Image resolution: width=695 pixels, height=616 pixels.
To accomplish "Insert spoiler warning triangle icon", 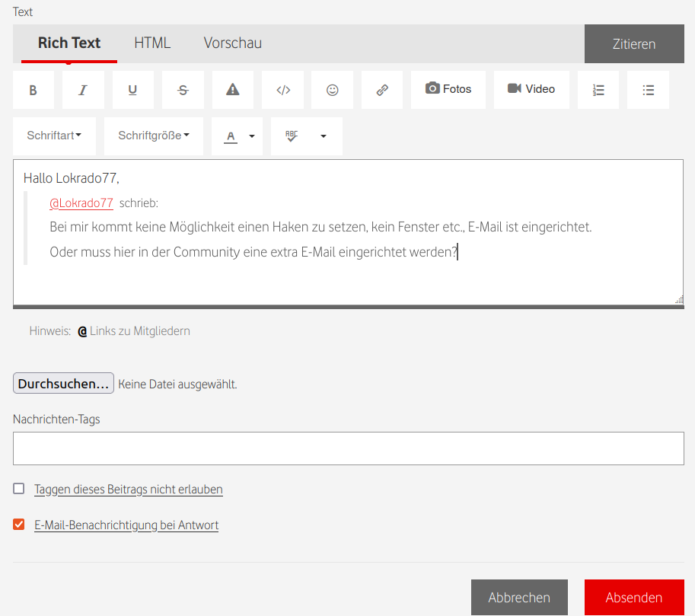I will (x=233, y=90).
